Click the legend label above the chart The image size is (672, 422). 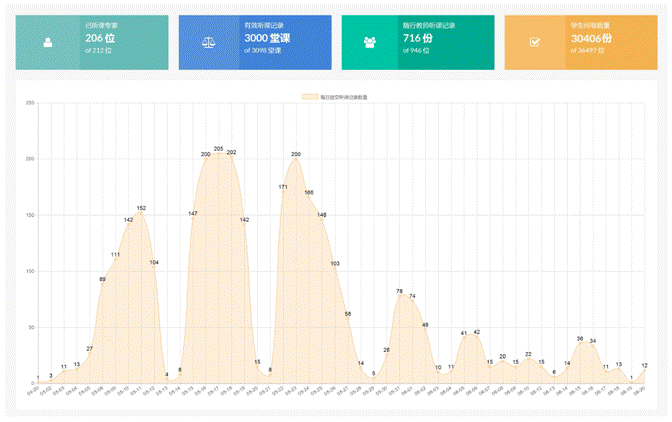[x=344, y=97]
